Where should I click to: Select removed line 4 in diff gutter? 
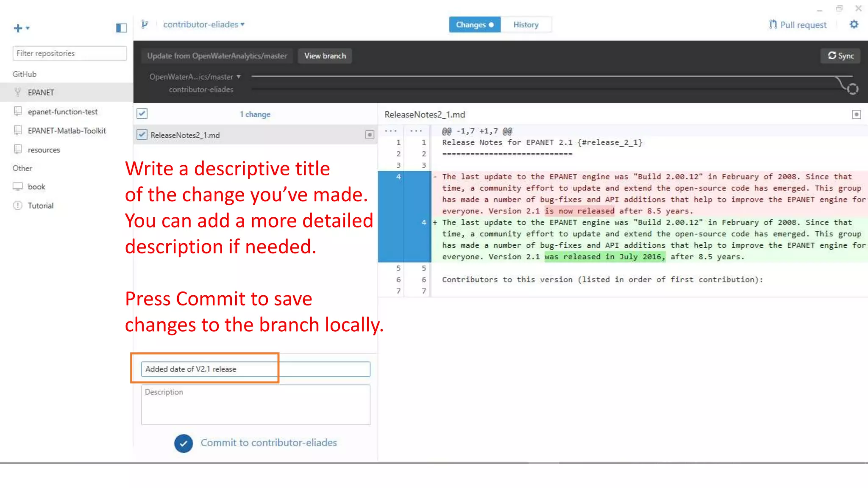(398, 177)
